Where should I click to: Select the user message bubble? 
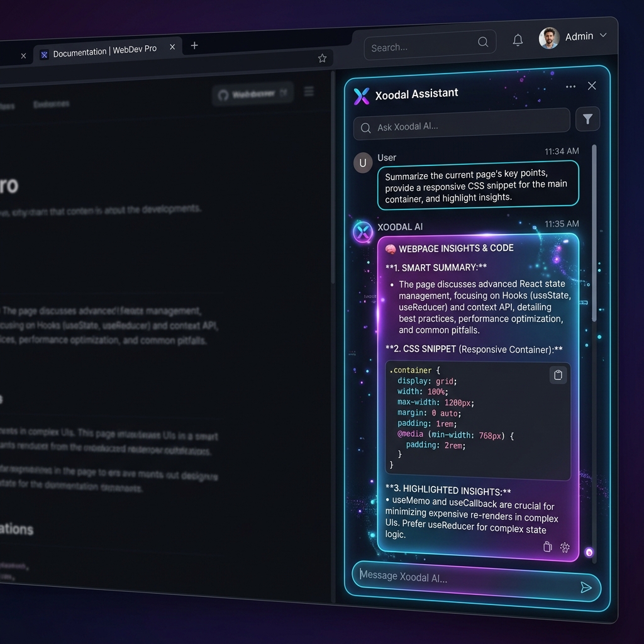pyautogui.click(x=478, y=186)
